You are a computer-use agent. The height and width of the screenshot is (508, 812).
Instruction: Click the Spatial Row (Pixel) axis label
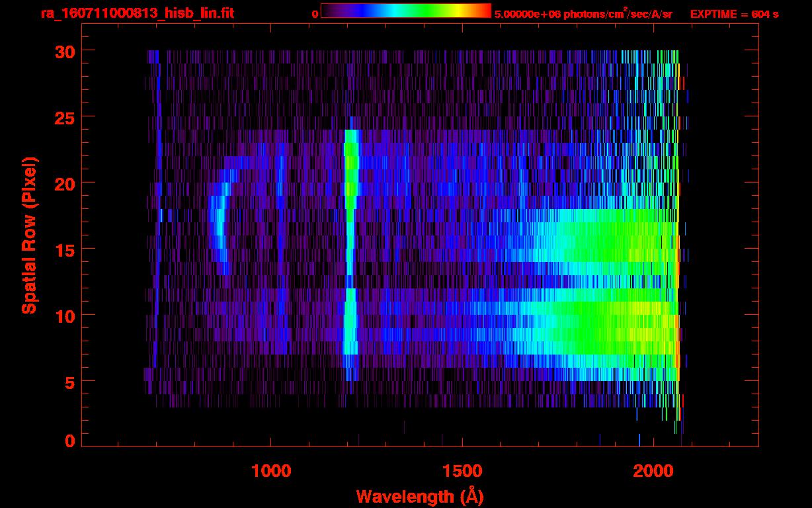click(29, 235)
